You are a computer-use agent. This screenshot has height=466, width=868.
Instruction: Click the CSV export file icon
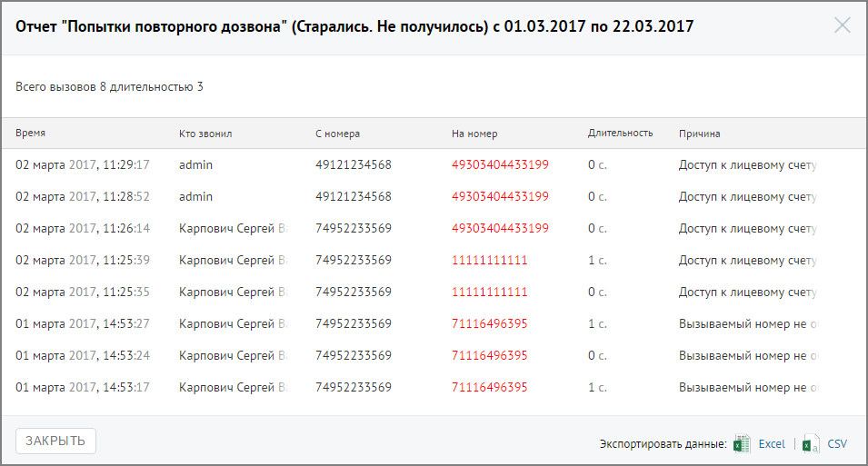tap(811, 444)
